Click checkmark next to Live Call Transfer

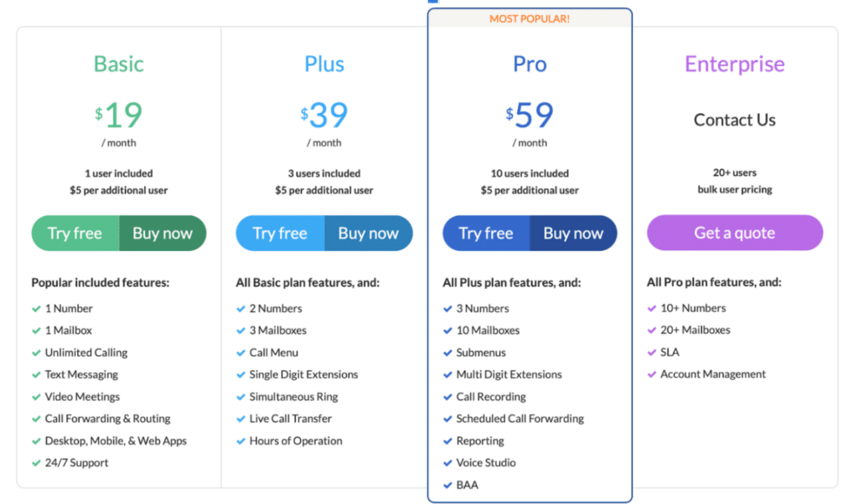(240, 419)
